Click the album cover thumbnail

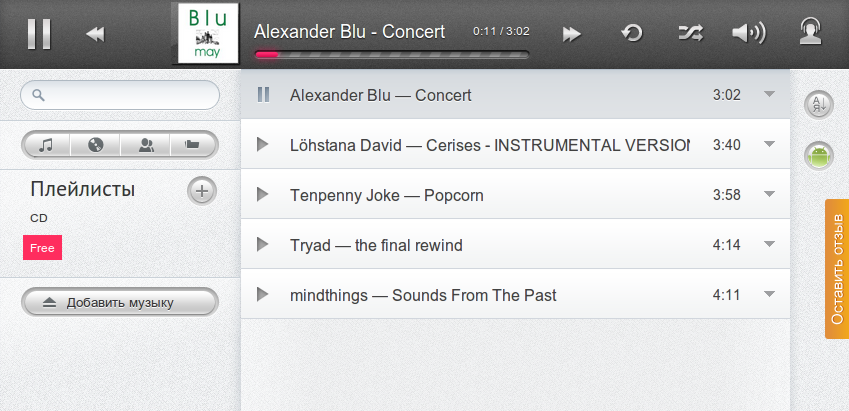[x=208, y=33]
